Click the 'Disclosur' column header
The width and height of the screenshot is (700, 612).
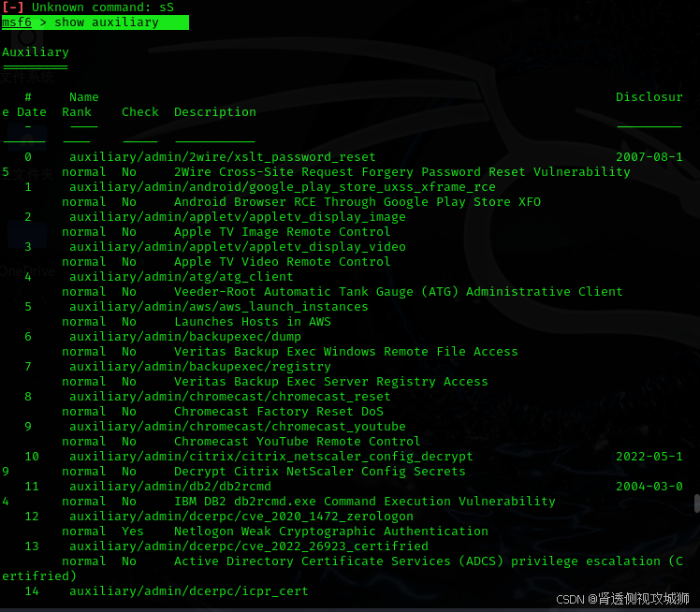point(649,97)
